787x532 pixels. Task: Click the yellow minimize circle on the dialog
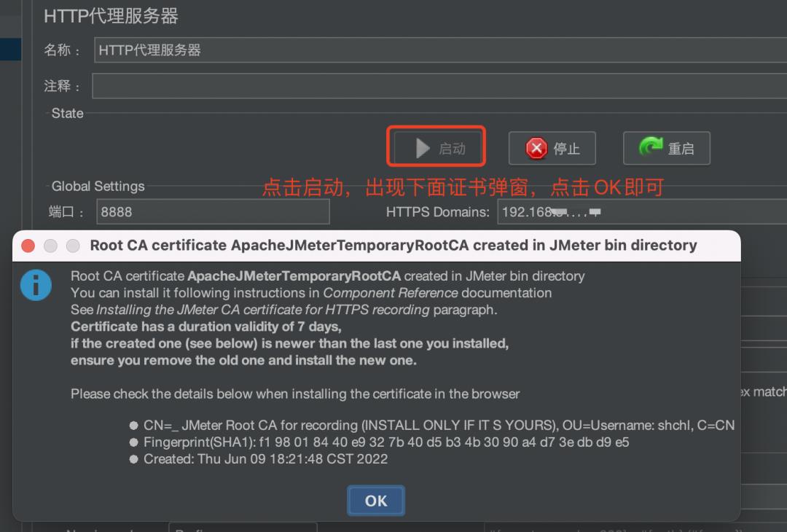(50, 246)
